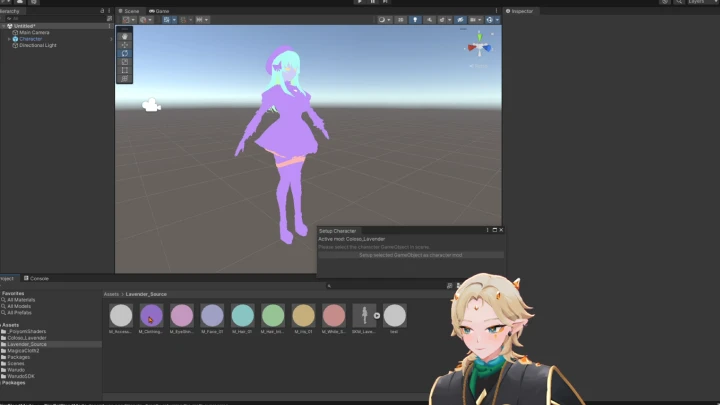Viewport: 720px width, 405px height.
Task: Select M_Clothing purple material asset
Action: [x=151, y=318]
